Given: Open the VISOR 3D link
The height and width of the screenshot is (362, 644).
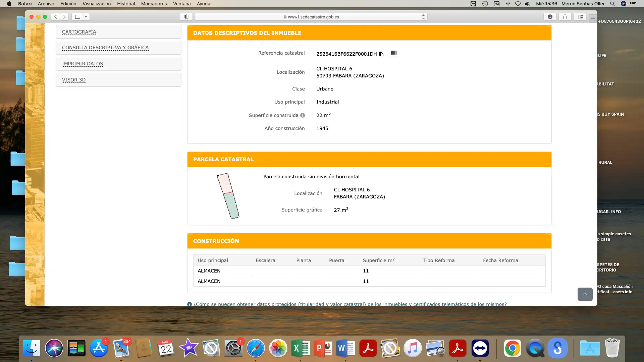Looking at the screenshot, I should tap(74, 80).
